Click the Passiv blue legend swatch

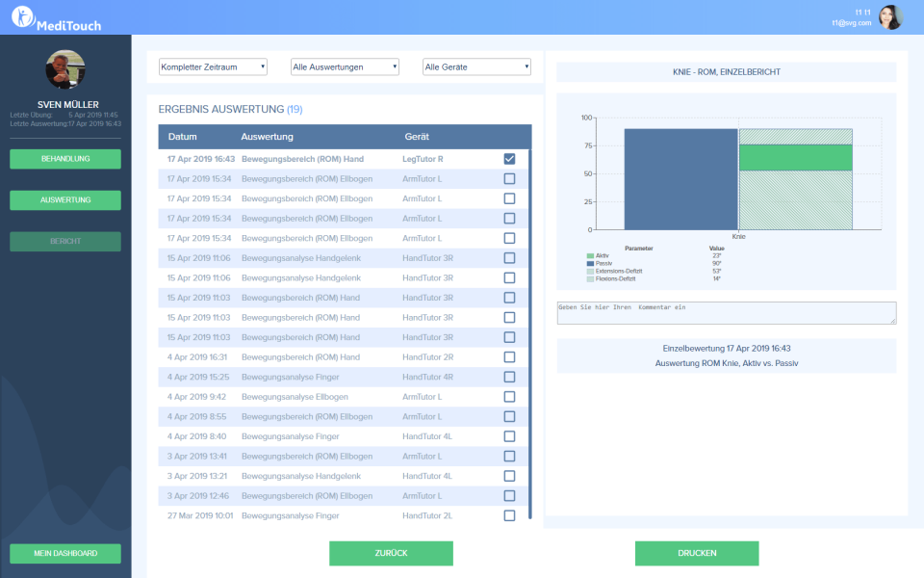[589, 263]
